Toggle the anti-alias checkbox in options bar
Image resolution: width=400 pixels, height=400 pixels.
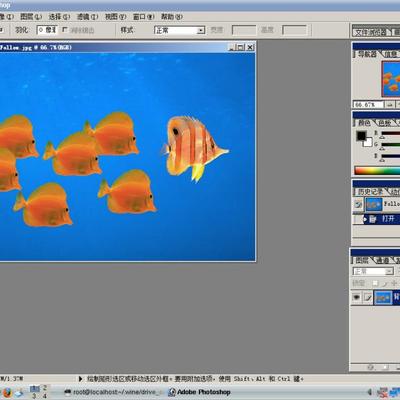coord(65,30)
